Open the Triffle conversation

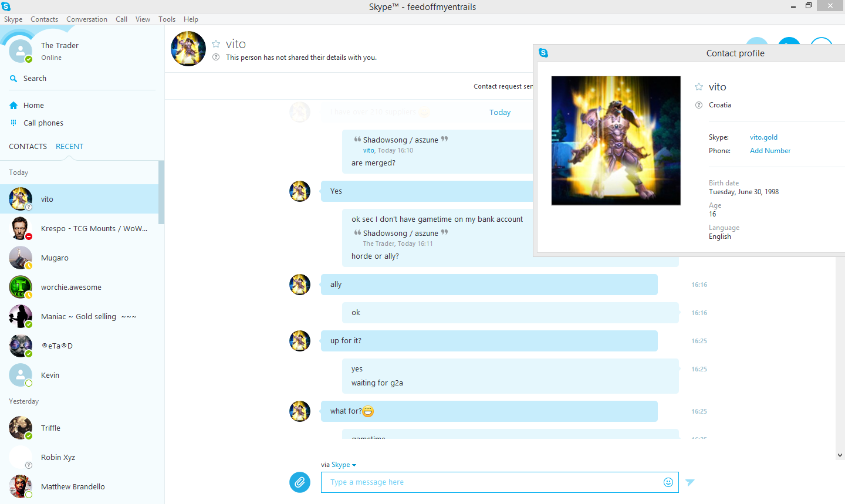[x=79, y=428]
